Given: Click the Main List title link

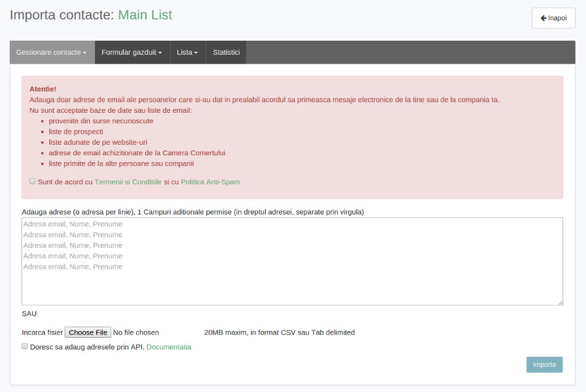Looking at the screenshot, I should tap(145, 15).
